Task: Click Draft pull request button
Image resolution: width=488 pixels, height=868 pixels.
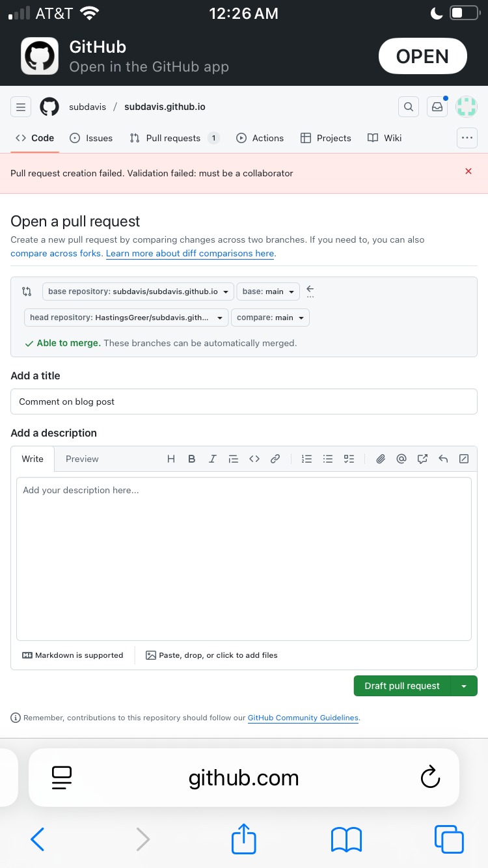Action: click(402, 686)
